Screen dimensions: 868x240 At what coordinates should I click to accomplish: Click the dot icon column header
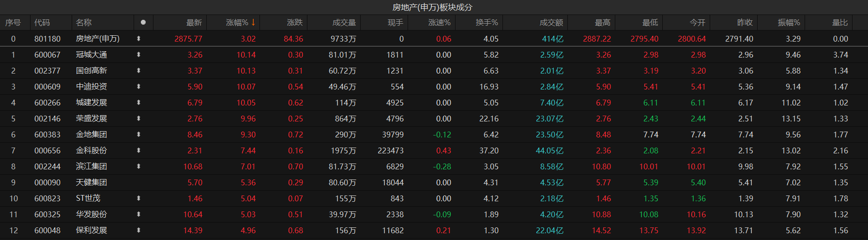click(x=143, y=22)
